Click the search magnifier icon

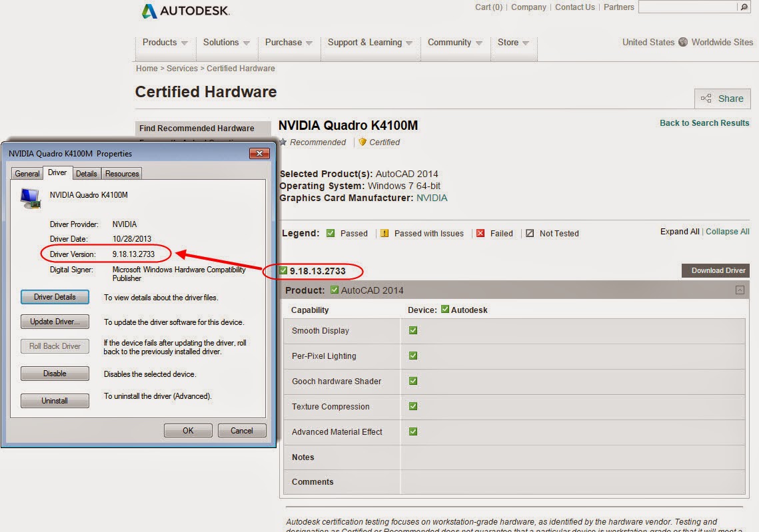click(744, 7)
